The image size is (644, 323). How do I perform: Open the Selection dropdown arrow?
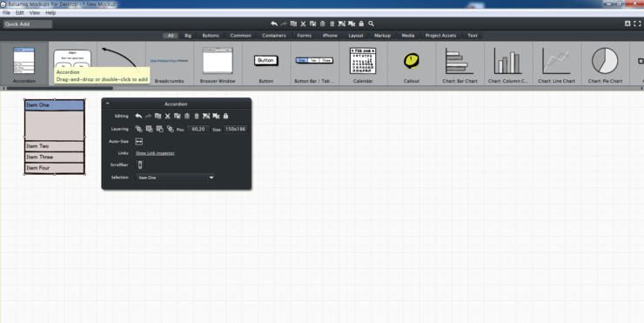point(211,178)
